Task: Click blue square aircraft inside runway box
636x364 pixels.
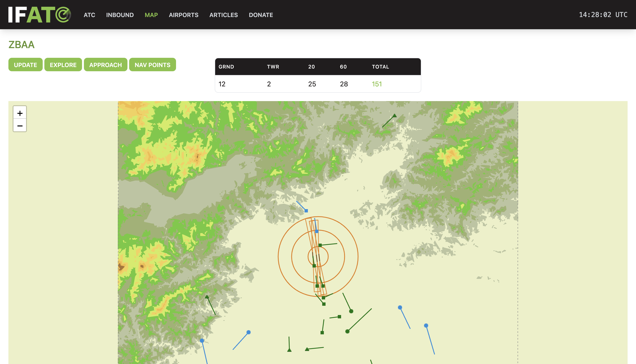Action: (317, 232)
